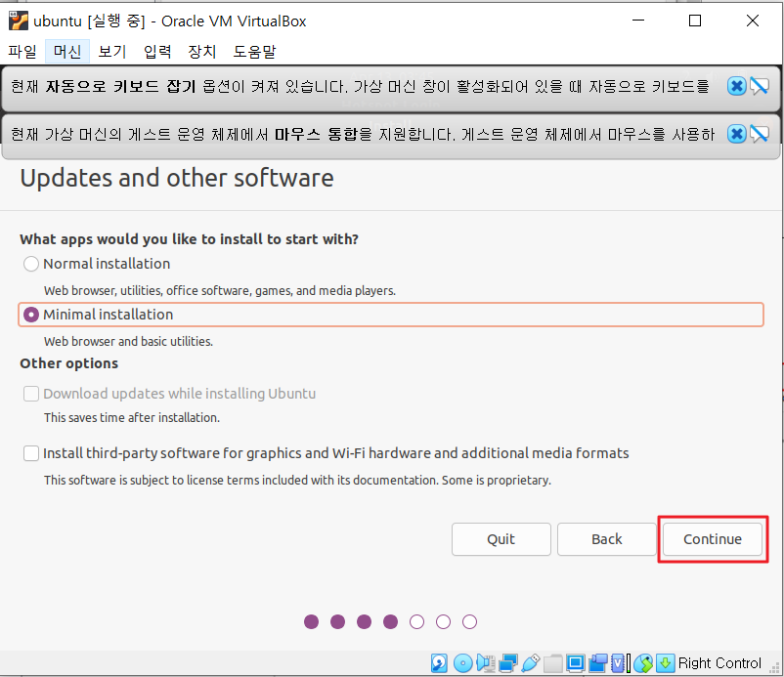
Task: Open the 보기 menu
Action: [112, 52]
